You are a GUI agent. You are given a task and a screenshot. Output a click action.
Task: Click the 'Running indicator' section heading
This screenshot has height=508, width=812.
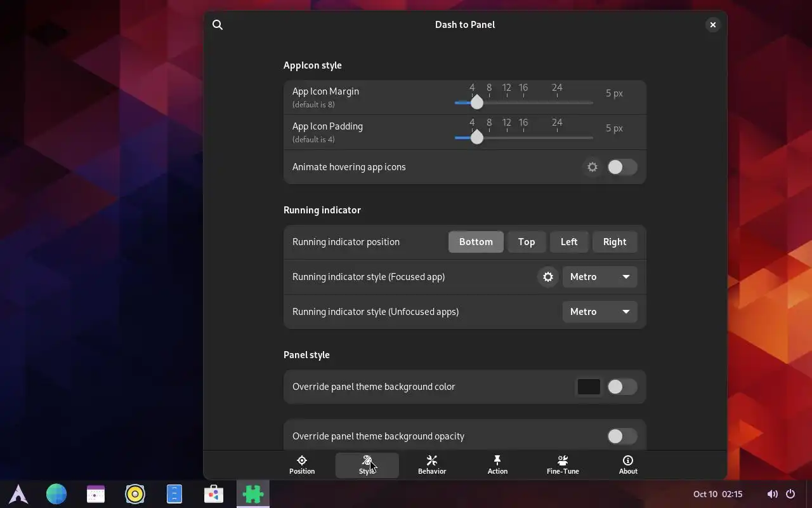pos(322,210)
